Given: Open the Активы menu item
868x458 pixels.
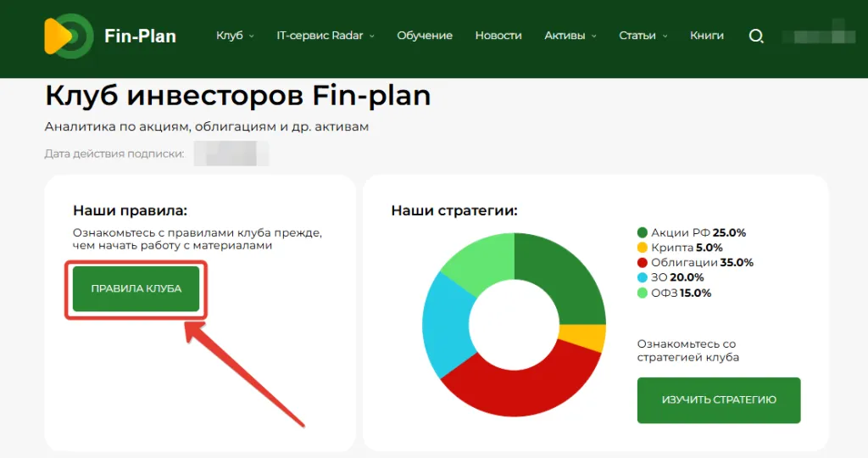Looking at the screenshot, I should pos(565,36).
